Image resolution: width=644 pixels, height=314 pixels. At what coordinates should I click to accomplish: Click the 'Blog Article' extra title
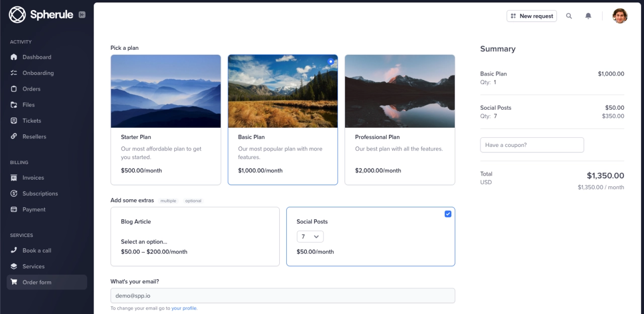[136, 221]
